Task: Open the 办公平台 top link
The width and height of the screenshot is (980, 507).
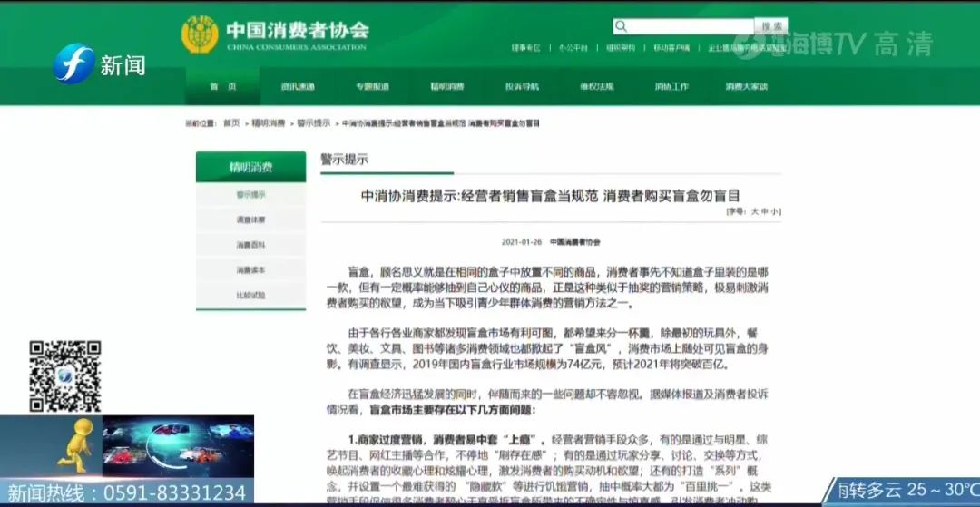Action: coord(573,47)
